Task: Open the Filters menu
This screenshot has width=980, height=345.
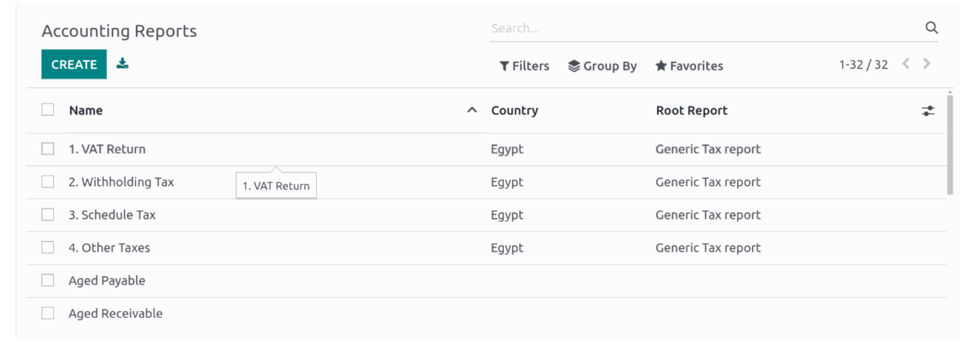Action: (x=524, y=66)
